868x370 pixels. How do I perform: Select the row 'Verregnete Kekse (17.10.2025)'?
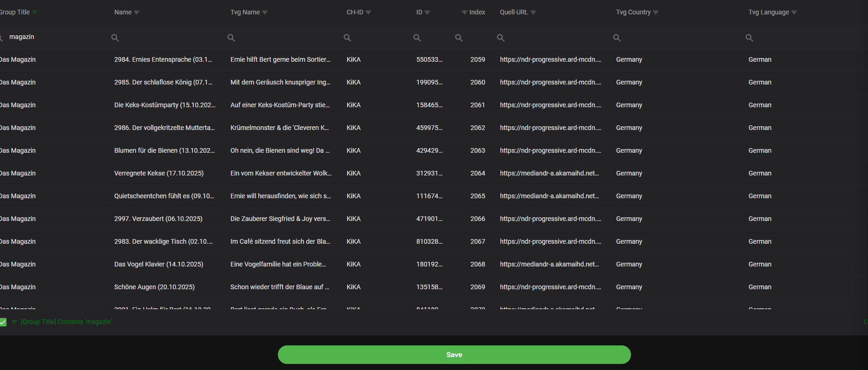click(x=159, y=173)
